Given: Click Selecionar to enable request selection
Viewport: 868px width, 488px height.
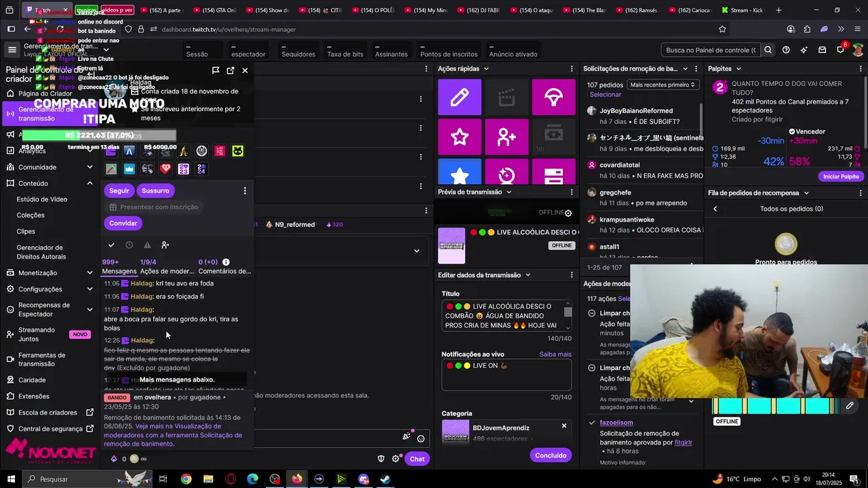Looking at the screenshot, I should pyautogui.click(x=605, y=94).
